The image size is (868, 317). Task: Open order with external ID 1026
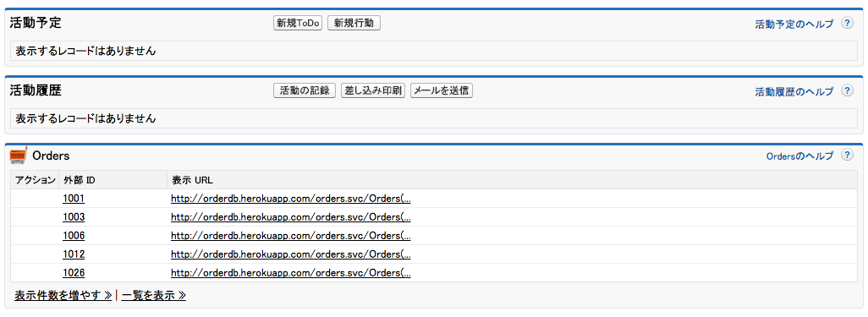pyautogui.click(x=74, y=273)
